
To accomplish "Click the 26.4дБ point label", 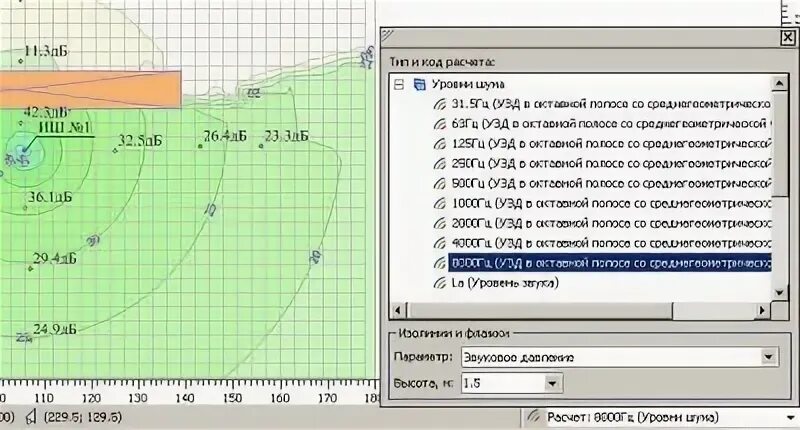I will (x=225, y=136).
